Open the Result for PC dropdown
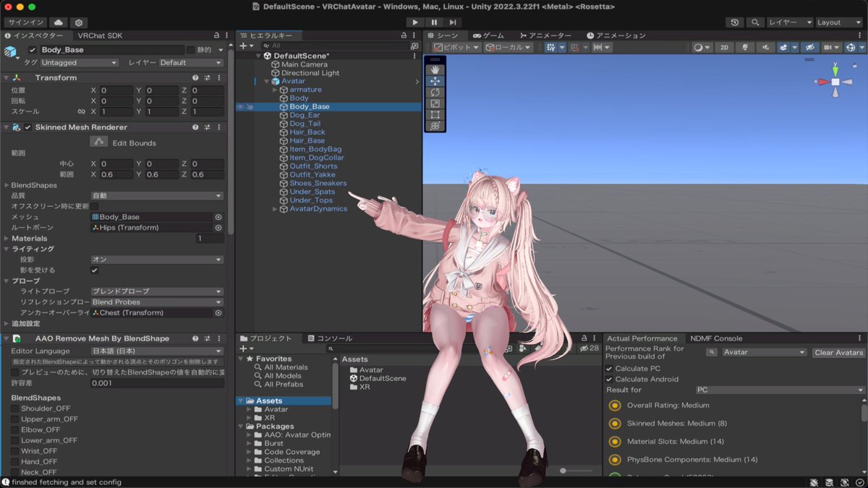 (780, 390)
